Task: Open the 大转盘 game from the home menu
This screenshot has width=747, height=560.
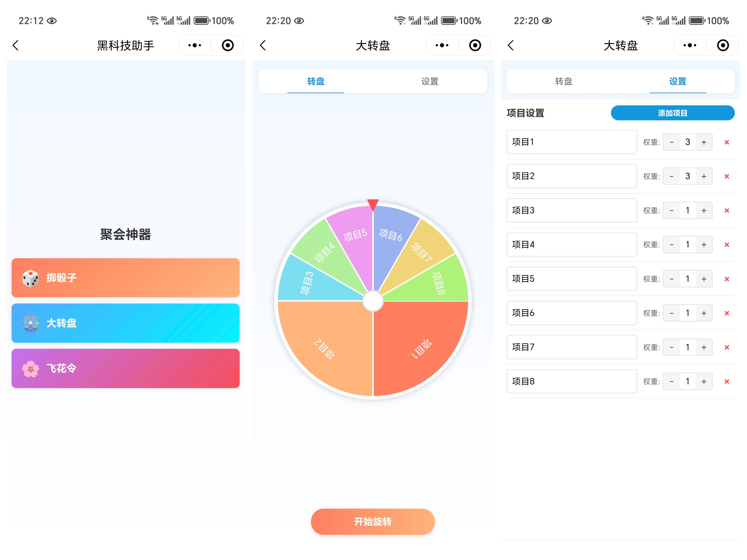Action: [125, 323]
